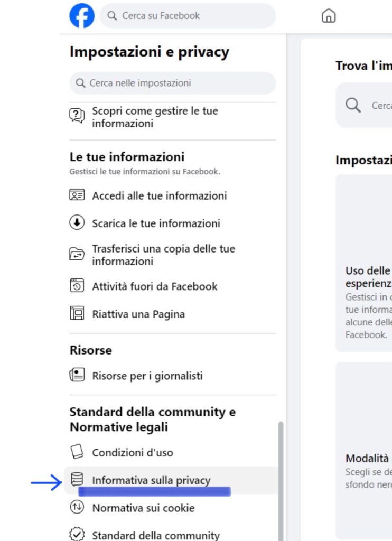The width and height of the screenshot is (392, 541).
Task: Open the 'Normativa sui cookie' link
Action: pos(143,508)
